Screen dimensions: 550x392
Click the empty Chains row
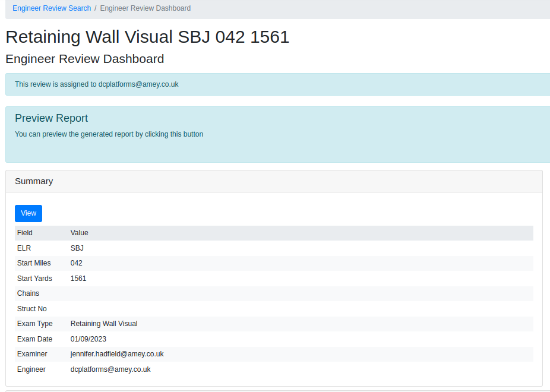[x=274, y=293]
